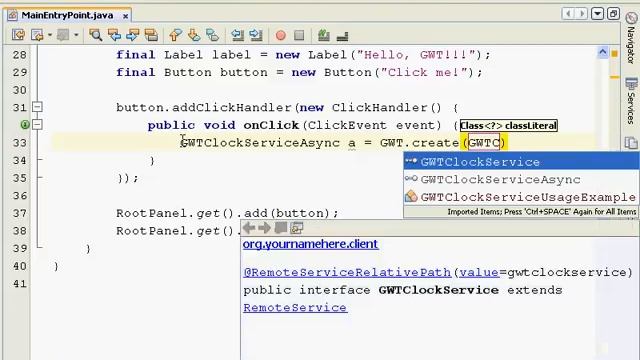Screen dimensions: 640x360
Task: Jump to Next Bookmark icon
Action: click(194, 36)
